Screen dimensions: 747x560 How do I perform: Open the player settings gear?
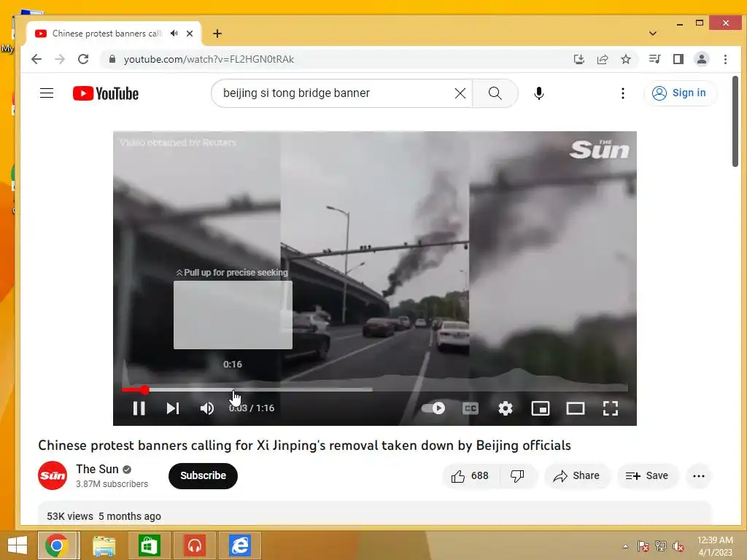pos(505,408)
